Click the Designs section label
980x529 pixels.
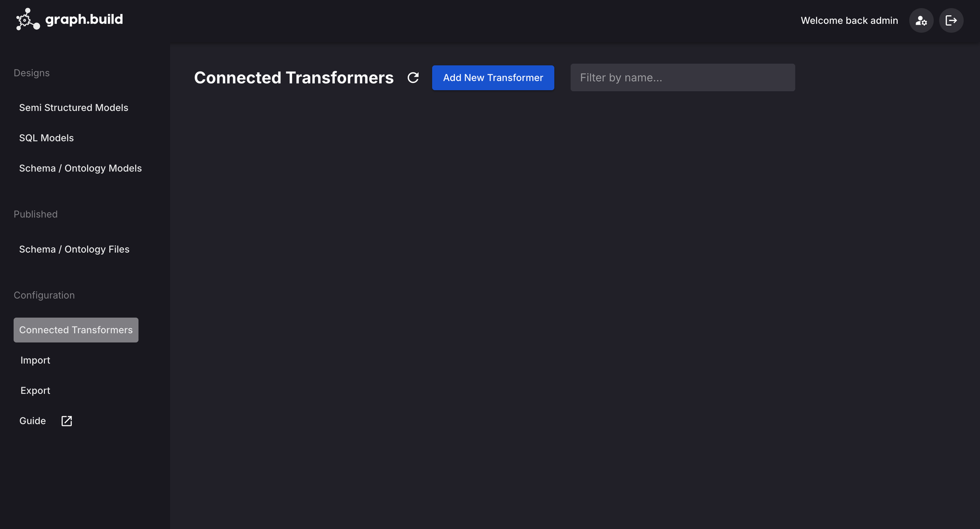[32, 73]
